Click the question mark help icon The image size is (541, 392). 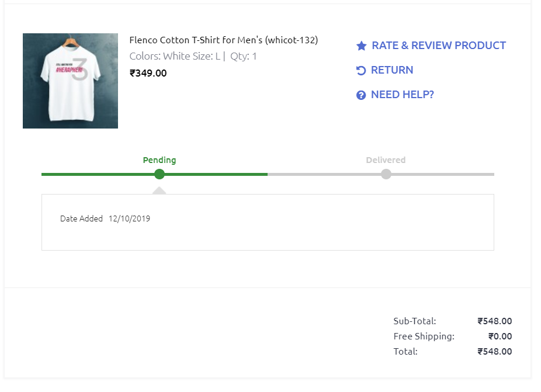point(361,95)
